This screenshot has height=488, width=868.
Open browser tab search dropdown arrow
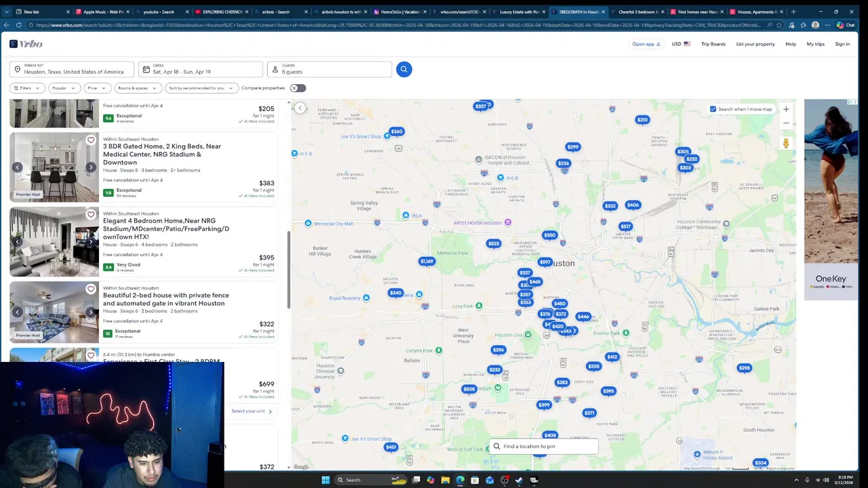[x=7, y=12]
